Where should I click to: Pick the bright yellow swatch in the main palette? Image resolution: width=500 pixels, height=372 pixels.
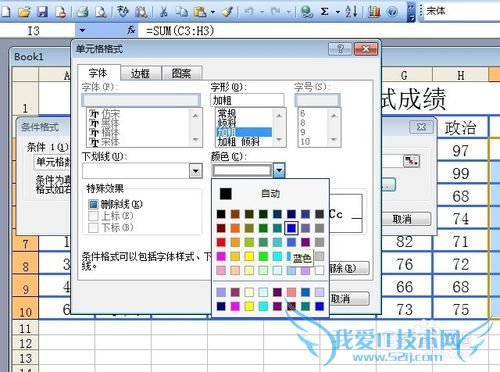pos(249,256)
